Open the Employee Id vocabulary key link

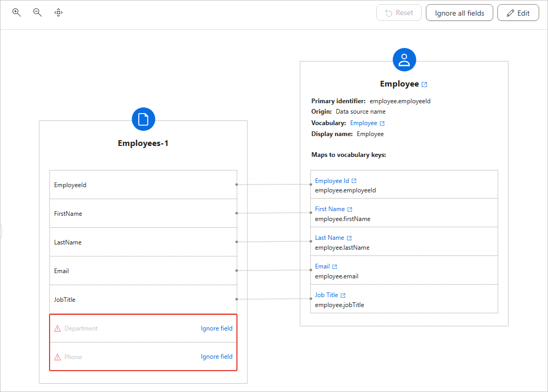[331, 181]
